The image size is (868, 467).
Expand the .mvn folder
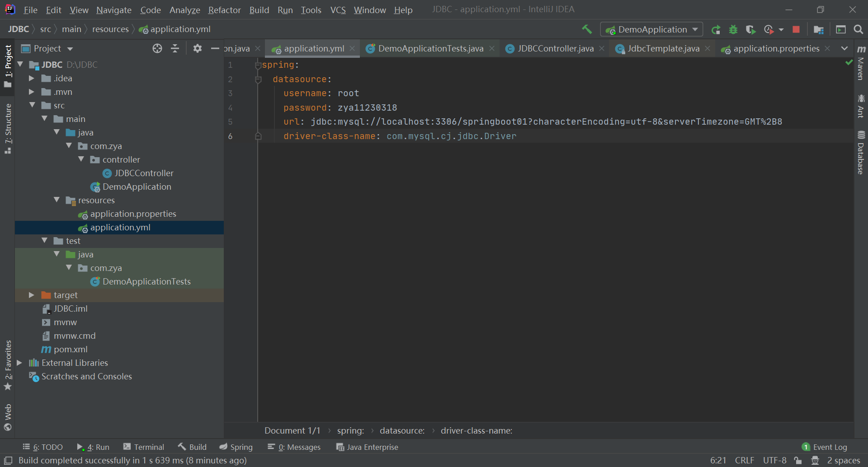click(x=31, y=92)
